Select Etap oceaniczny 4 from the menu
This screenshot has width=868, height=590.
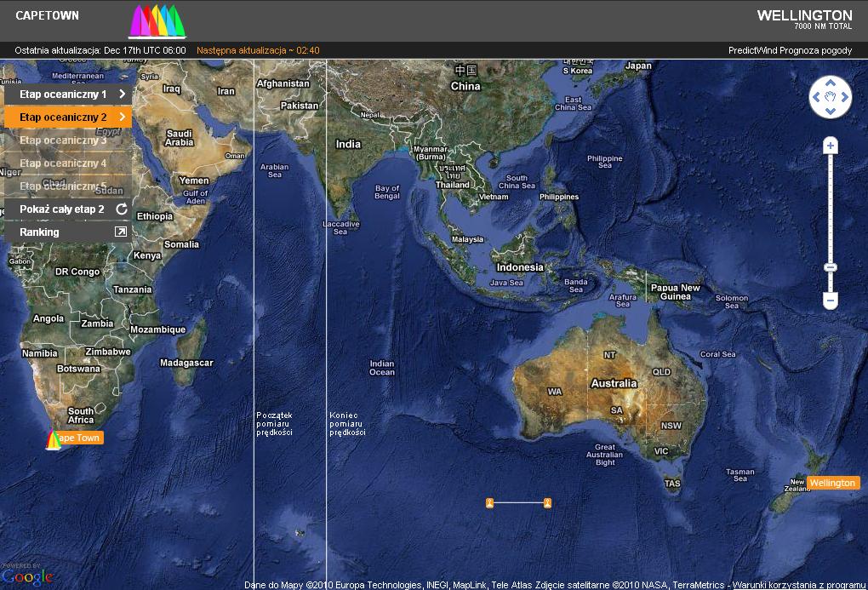63,163
